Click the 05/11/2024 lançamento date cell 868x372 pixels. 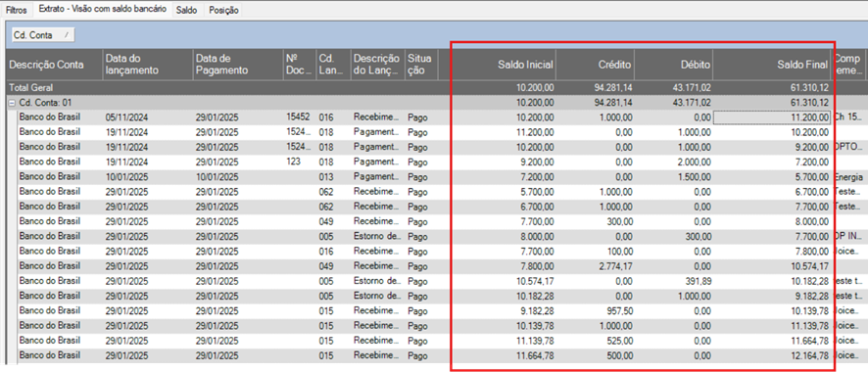coord(126,117)
